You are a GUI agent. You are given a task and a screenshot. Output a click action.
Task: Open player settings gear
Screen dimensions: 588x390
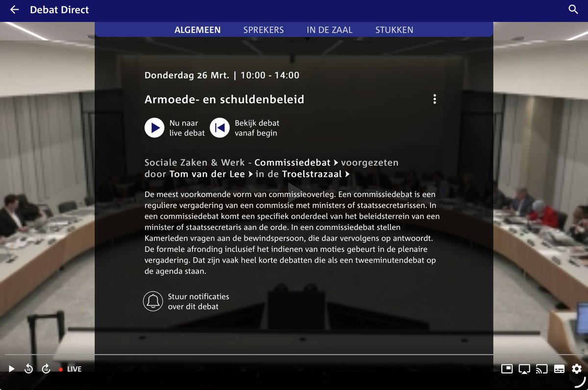point(577,369)
